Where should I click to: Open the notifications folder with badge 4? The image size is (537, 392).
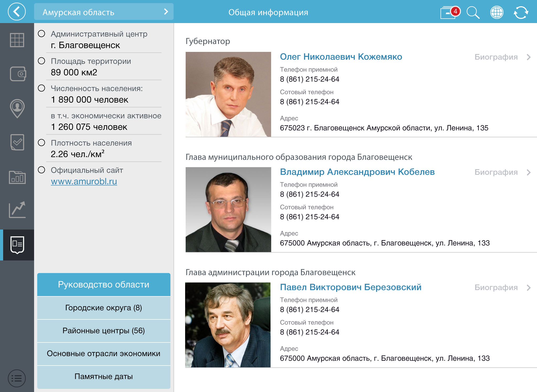point(450,12)
